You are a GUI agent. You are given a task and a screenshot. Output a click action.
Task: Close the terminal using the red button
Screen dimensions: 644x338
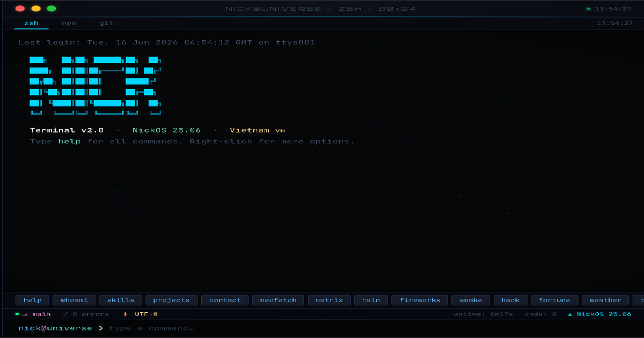(20, 9)
